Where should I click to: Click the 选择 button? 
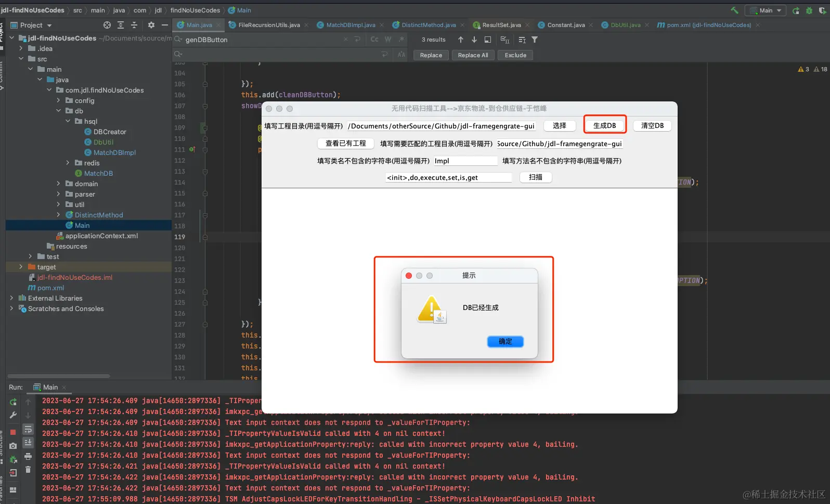pyautogui.click(x=560, y=125)
